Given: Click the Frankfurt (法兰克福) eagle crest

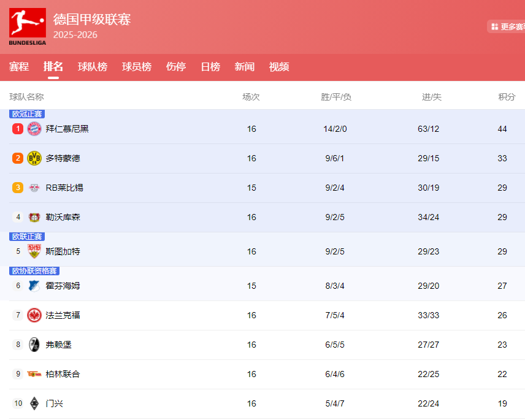Looking at the screenshot, I should 34,315.
